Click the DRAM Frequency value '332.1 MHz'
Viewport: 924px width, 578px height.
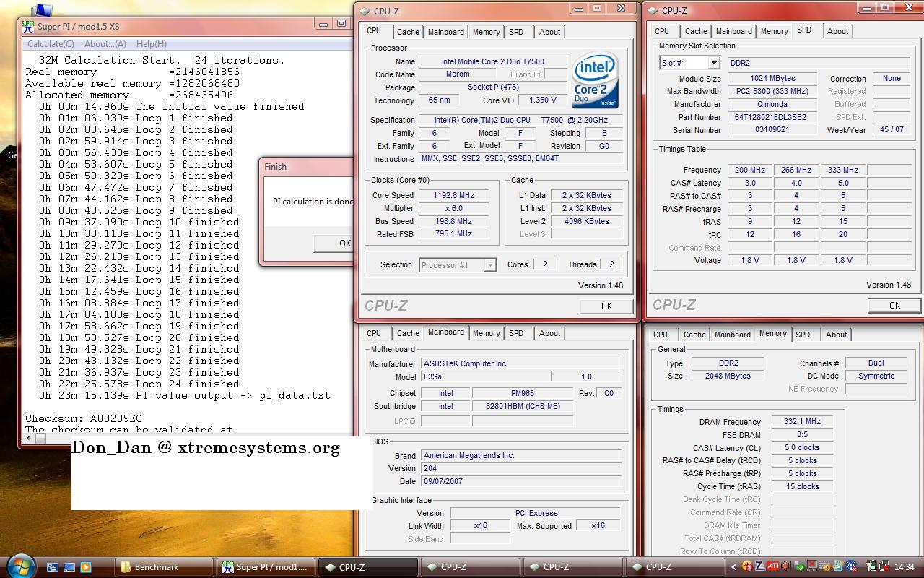(x=802, y=421)
